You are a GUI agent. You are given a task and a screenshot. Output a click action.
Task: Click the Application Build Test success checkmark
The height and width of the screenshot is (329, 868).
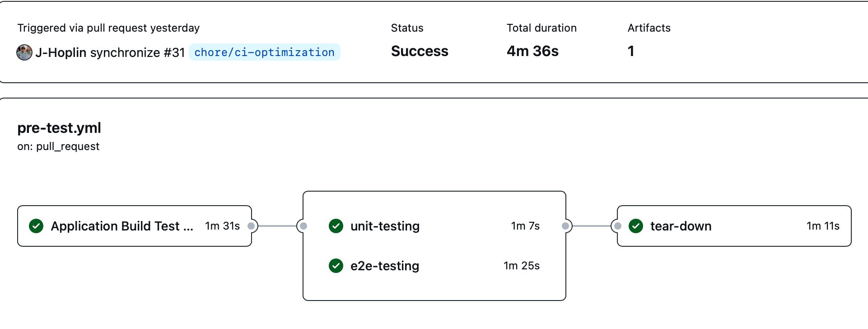pos(36,226)
